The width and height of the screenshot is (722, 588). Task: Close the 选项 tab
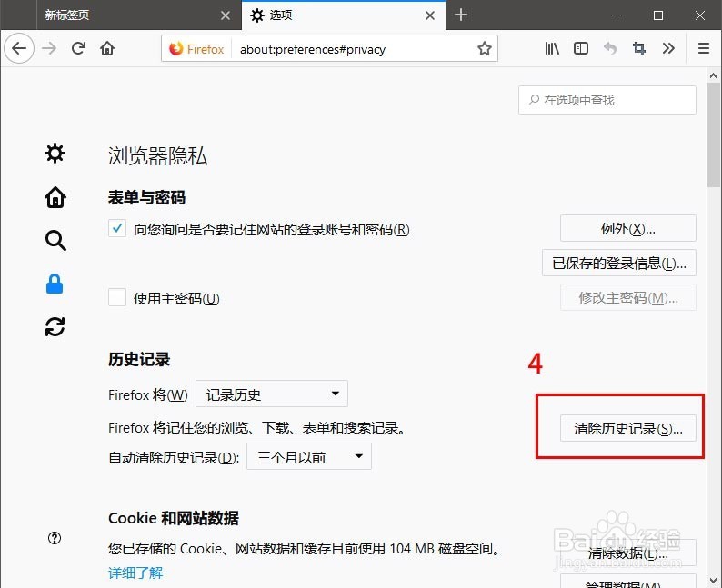[x=429, y=15]
